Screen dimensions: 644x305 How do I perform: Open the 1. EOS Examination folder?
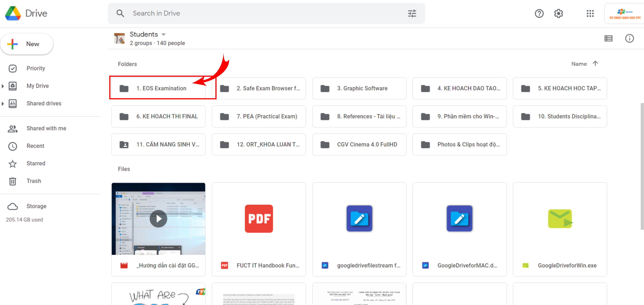pos(161,88)
